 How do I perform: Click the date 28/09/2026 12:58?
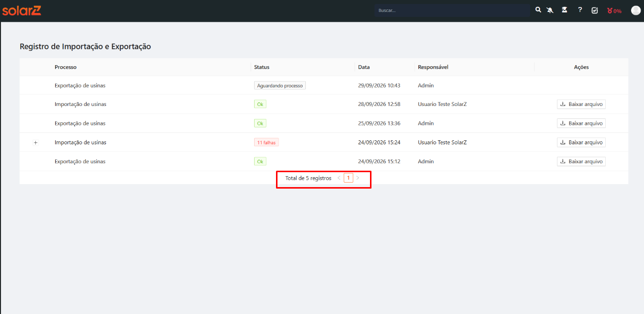click(379, 105)
